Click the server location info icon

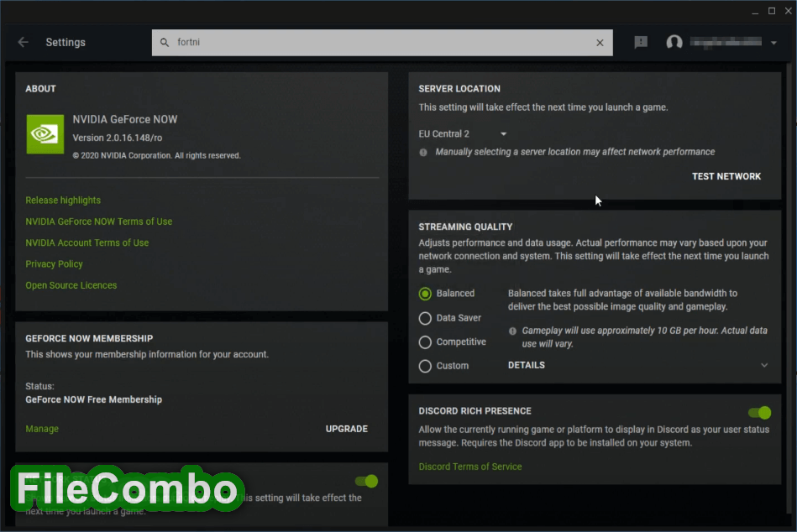pos(423,152)
